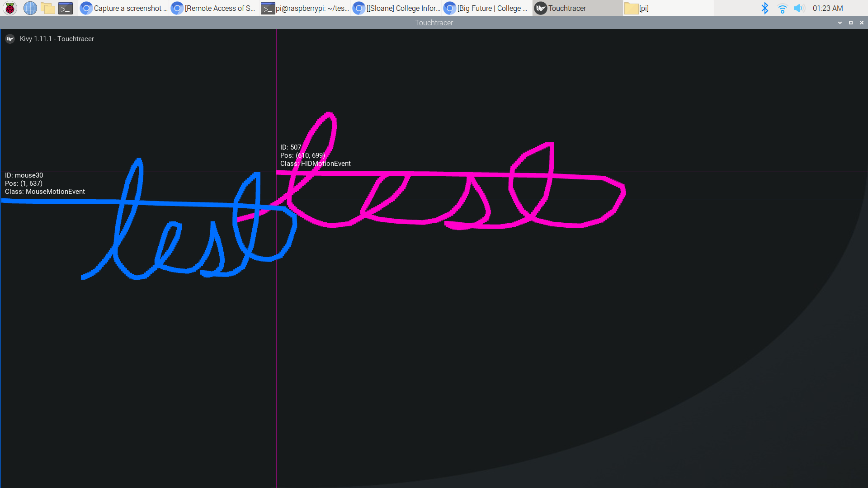Activate the Remote Access browser window

coord(212,8)
